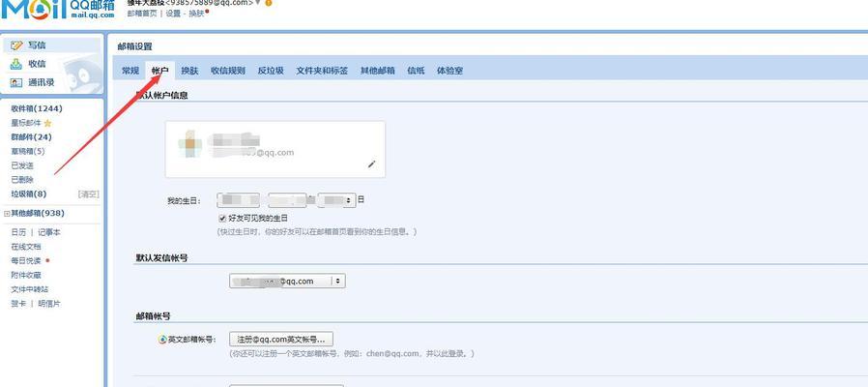Open 通讯录 contacts
Screen dimensions: 868x387
pyautogui.click(x=42, y=82)
